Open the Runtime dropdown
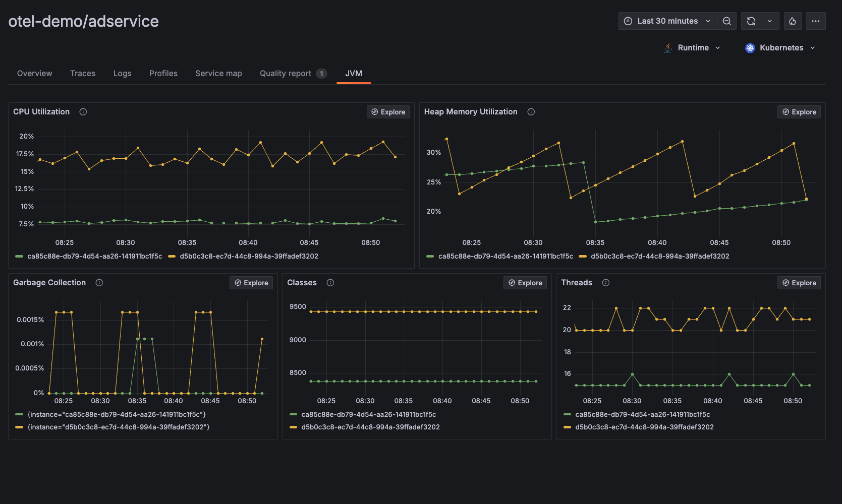This screenshot has height=504, width=842. click(693, 48)
